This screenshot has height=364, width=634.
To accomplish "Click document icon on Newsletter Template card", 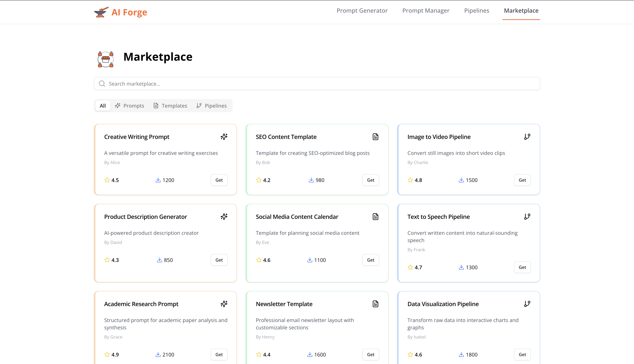I will (375, 304).
